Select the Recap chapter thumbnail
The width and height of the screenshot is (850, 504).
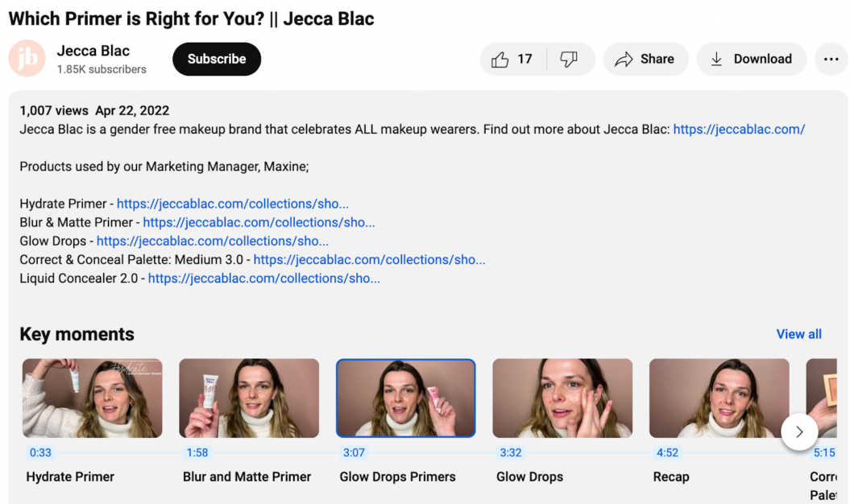(719, 398)
